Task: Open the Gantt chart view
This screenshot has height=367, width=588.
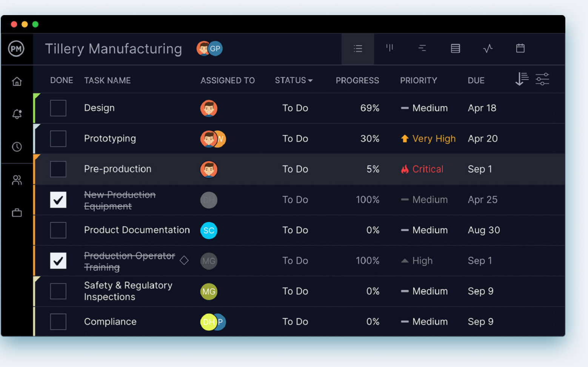Action: (x=422, y=48)
